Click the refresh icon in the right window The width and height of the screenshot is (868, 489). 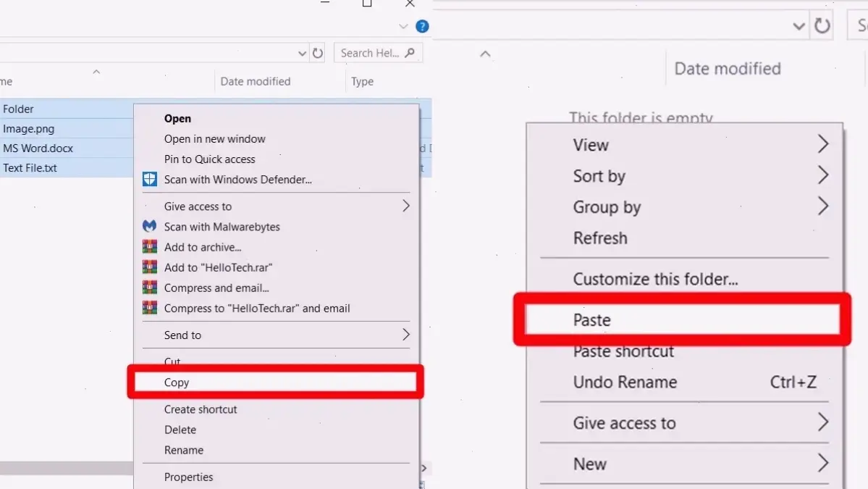pyautogui.click(x=822, y=25)
